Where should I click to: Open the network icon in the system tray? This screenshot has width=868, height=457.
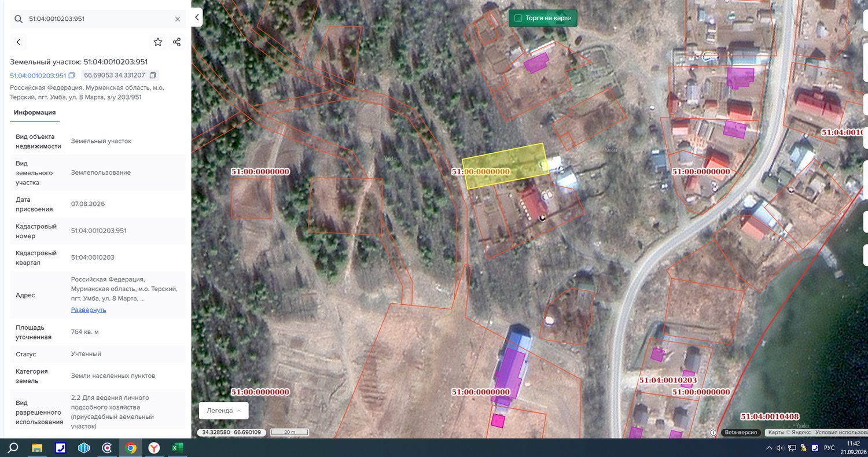[x=792, y=448]
